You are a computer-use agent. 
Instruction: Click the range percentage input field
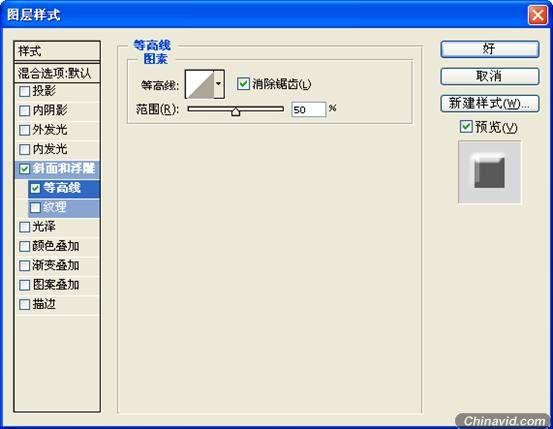tap(309, 109)
